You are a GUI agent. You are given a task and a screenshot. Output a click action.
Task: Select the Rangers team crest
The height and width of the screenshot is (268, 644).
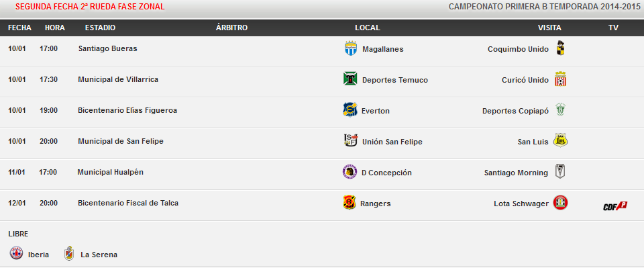pyautogui.click(x=349, y=203)
